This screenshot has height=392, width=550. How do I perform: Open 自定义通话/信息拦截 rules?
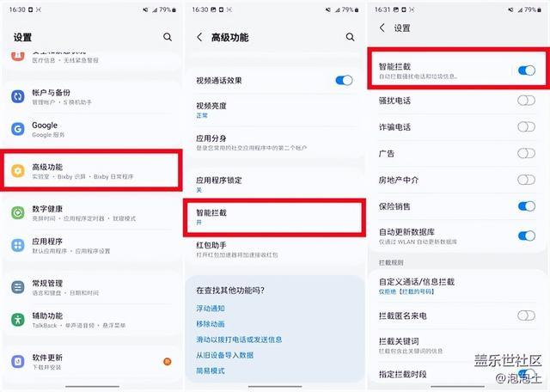click(x=458, y=285)
